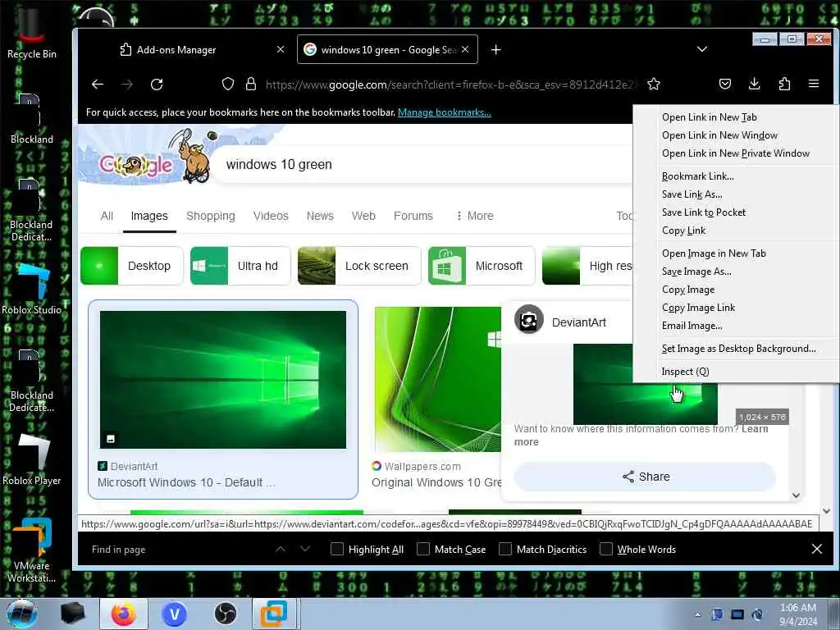840x630 pixels.
Task: Go back with the browser back arrow
Action: click(98, 84)
